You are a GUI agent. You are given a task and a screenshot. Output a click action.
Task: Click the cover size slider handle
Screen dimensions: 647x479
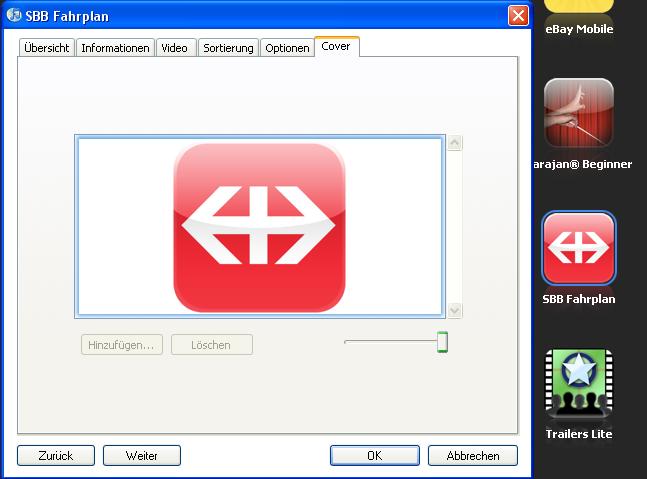[442, 343]
